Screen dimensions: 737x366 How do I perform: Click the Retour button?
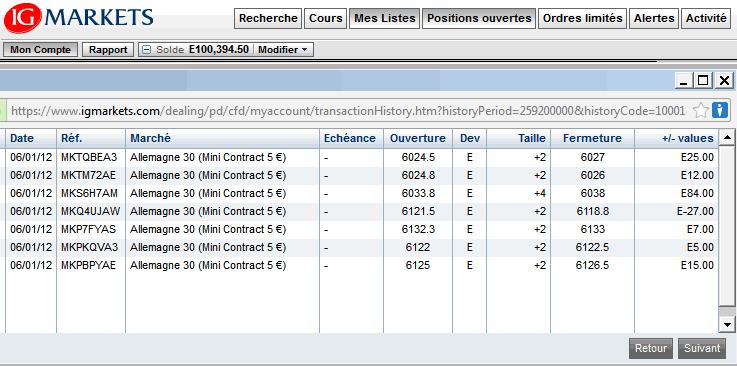(651, 348)
